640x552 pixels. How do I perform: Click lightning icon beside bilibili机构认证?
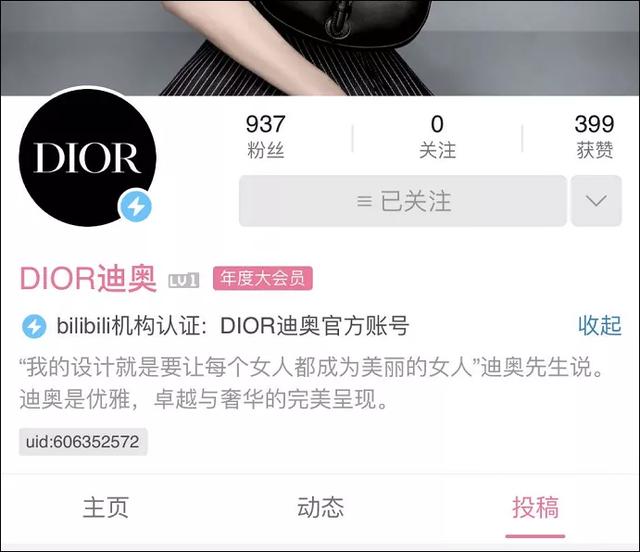point(34,327)
